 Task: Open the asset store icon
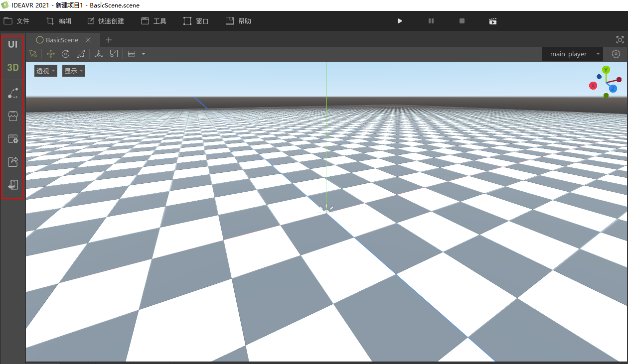point(13,117)
